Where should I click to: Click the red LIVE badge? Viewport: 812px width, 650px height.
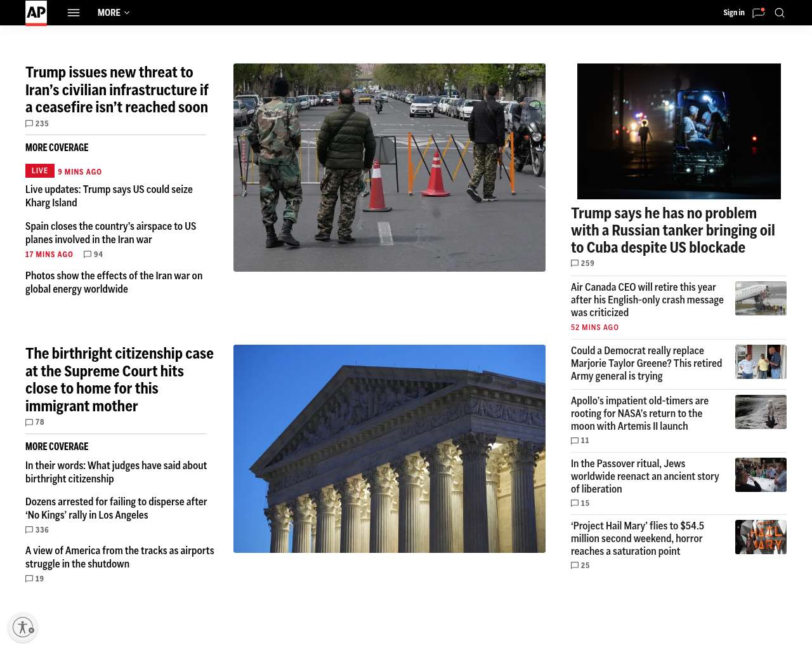(39, 171)
